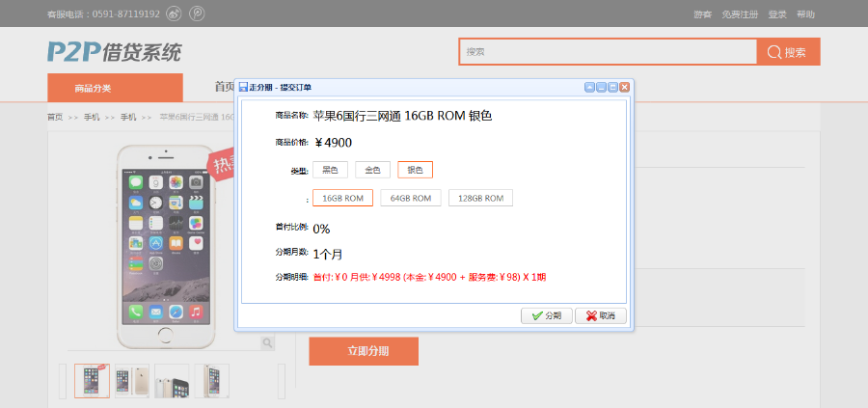Maximize the order submission dialog
Screen dimensions: 868x408
(x=612, y=87)
